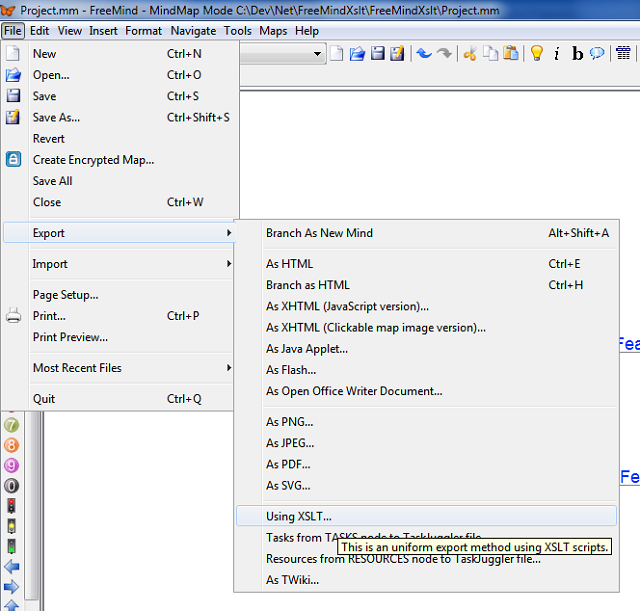
Task: Open the Navigate menu
Action: tap(193, 31)
